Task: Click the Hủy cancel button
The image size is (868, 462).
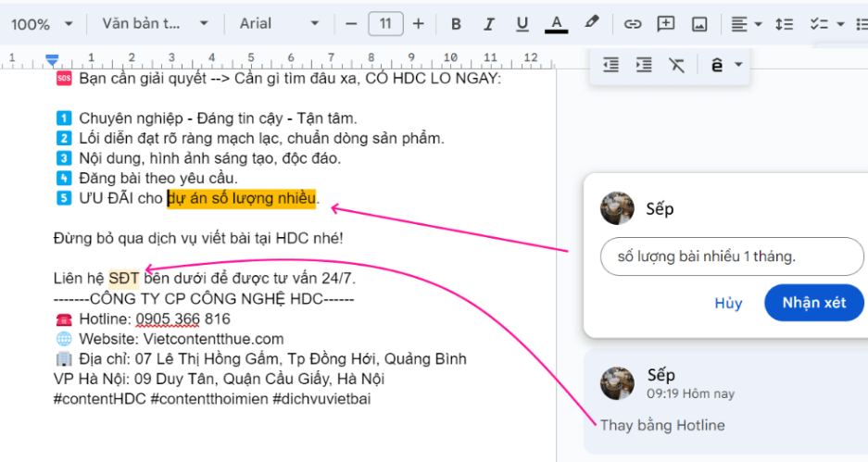Action: (x=728, y=303)
